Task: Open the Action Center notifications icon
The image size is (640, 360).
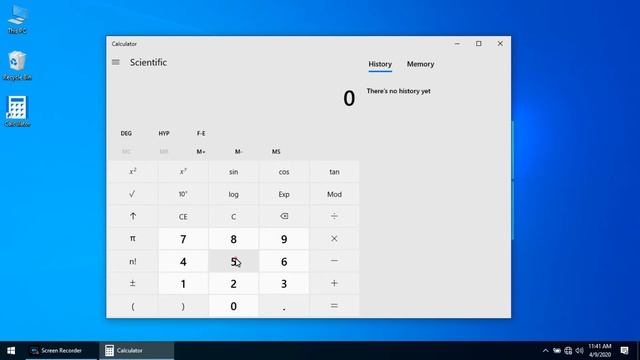Action: 624,351
